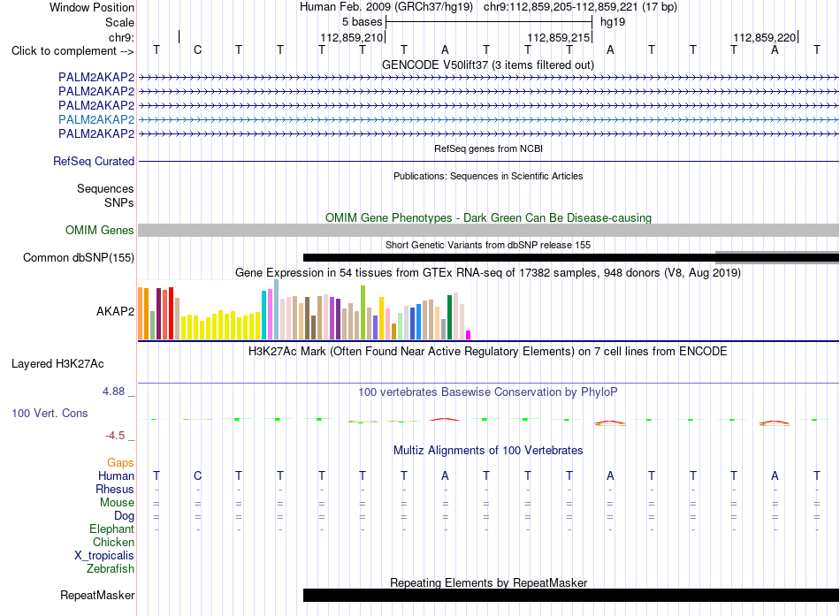Image resolution: width=840 pixels, height=616 pixels.
Task: Open the GTEx Gene Expression track title
Action: [488, 272]
